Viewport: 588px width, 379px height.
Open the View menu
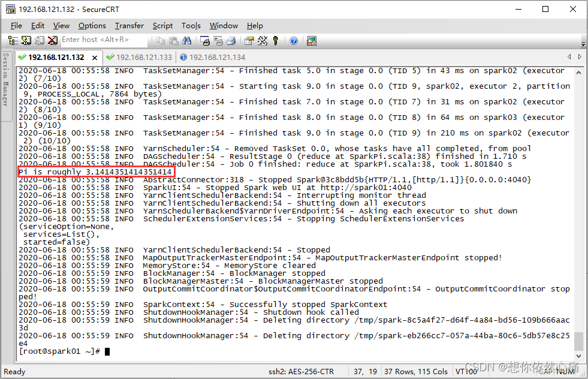click(61, 26)
